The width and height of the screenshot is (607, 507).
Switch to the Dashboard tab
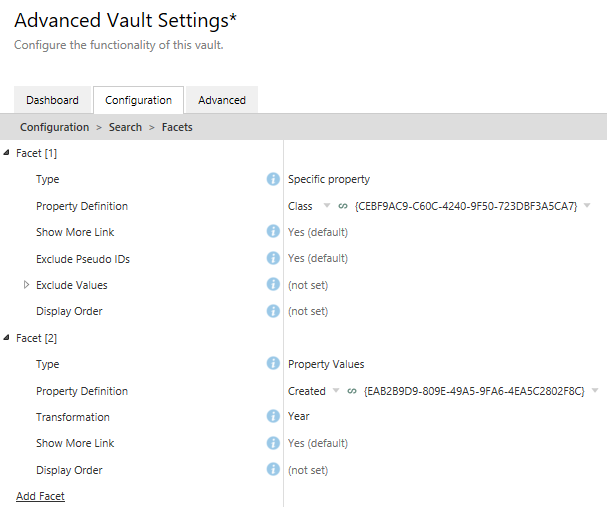click(x=52, y=100)
